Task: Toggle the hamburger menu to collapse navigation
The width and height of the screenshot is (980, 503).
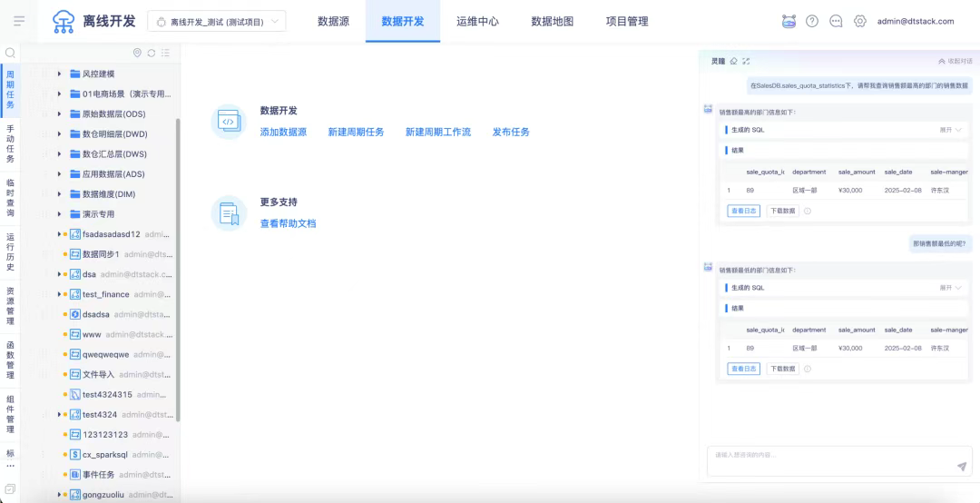Action: (19, 21)
